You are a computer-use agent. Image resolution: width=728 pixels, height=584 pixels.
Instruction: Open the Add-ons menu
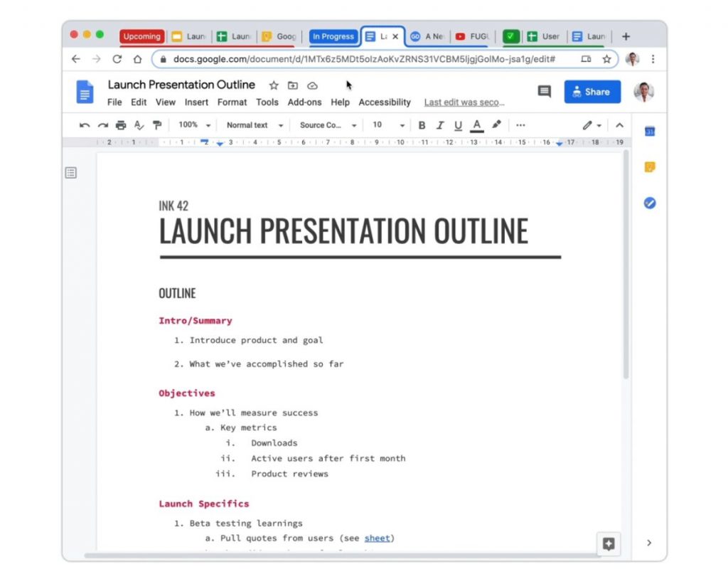305,102
